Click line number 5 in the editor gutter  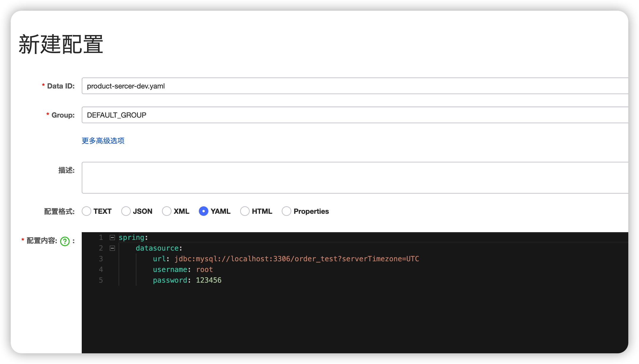pos(101,280)
